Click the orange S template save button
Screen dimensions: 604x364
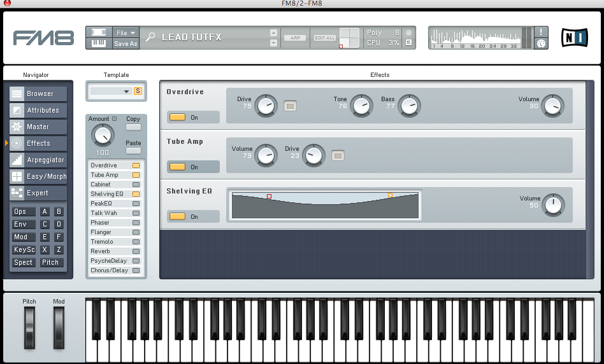(x=138, y=91)
